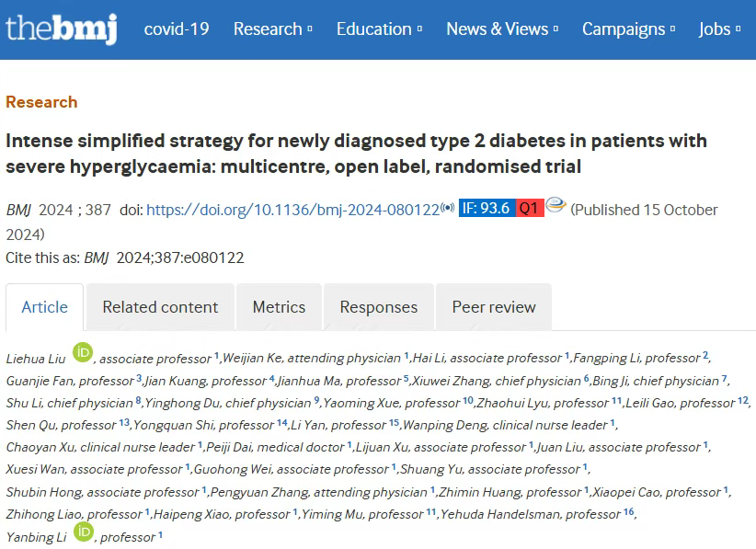Click the thebmj logo
Screen dimensions: 756x549
62,29
